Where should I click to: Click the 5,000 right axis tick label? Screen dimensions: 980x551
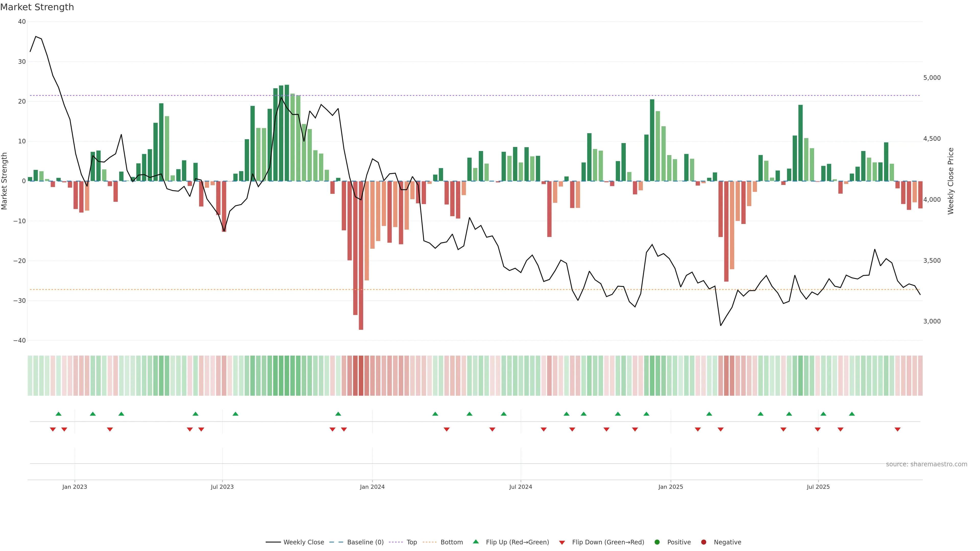(932, 78)
